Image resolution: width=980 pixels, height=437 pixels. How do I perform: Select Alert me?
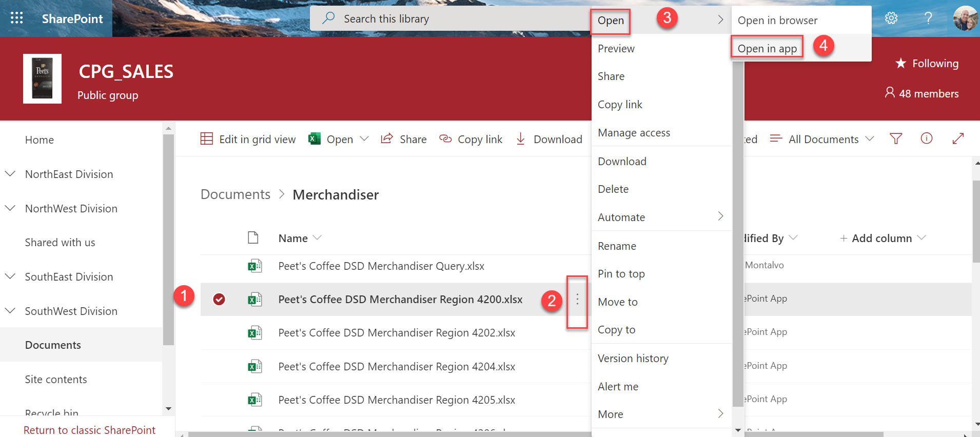point(661,386)
